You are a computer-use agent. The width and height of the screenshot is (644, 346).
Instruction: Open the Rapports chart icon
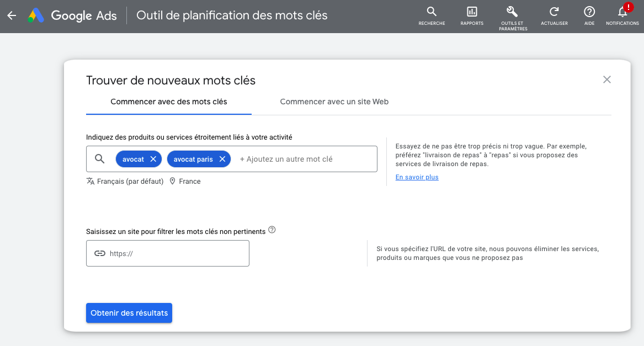click(472, 12)
